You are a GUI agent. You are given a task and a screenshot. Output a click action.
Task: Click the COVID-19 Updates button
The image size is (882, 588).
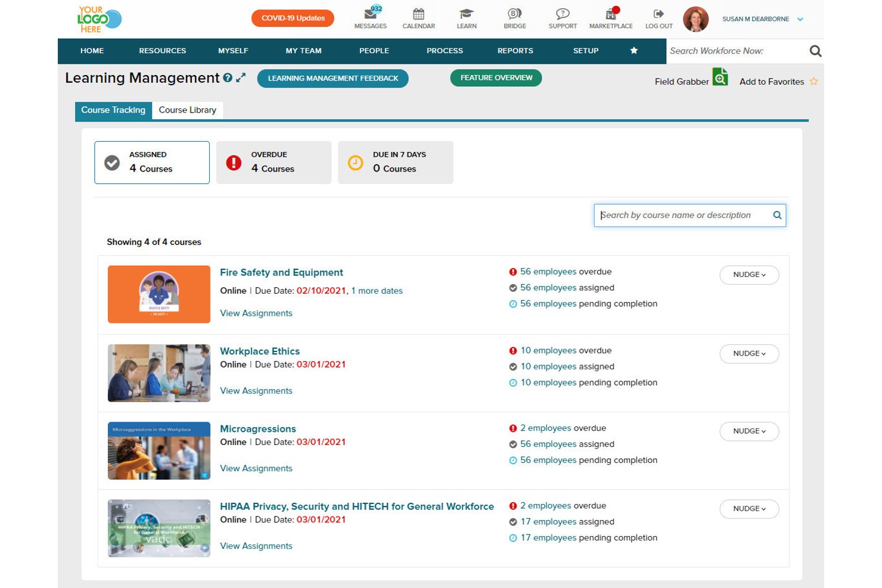[x=293, y=18]
